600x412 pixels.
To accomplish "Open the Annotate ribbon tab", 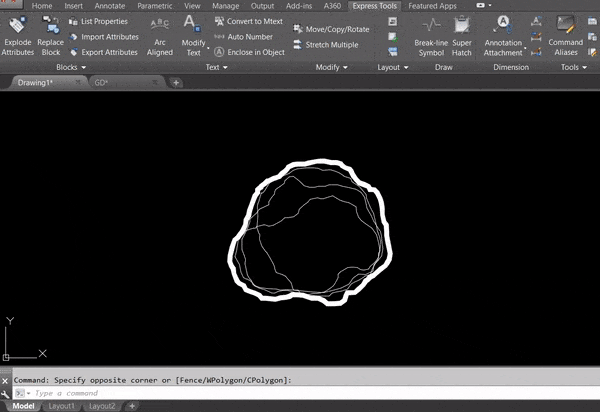I will [110, 6].
